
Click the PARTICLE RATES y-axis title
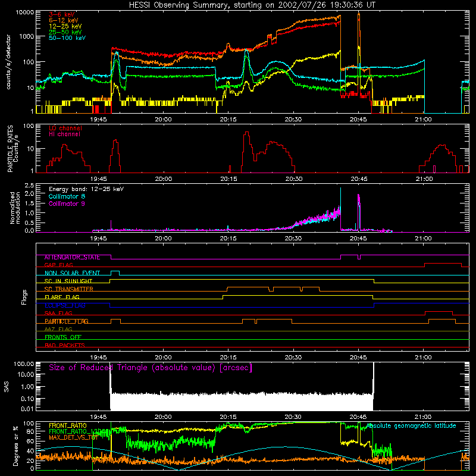[12, 148]
